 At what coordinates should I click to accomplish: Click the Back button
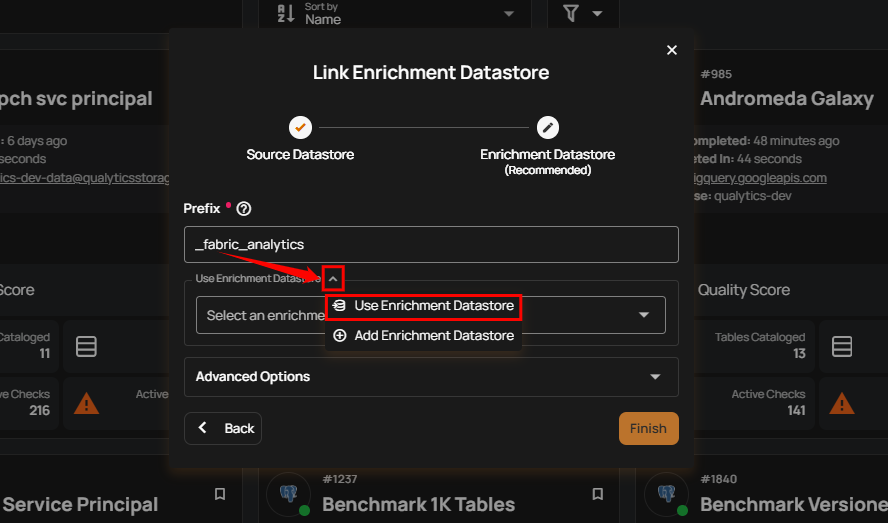point(223,428)
